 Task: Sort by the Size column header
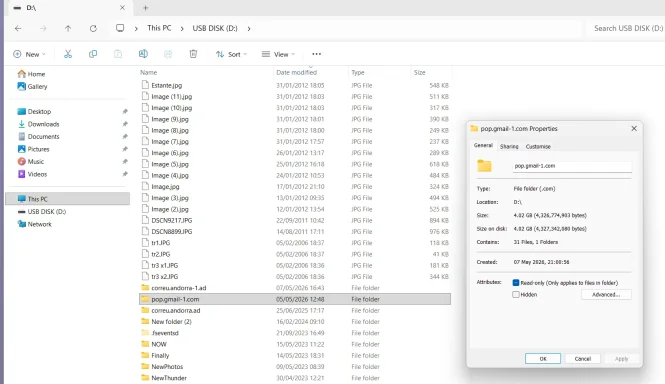pos(419,73)
